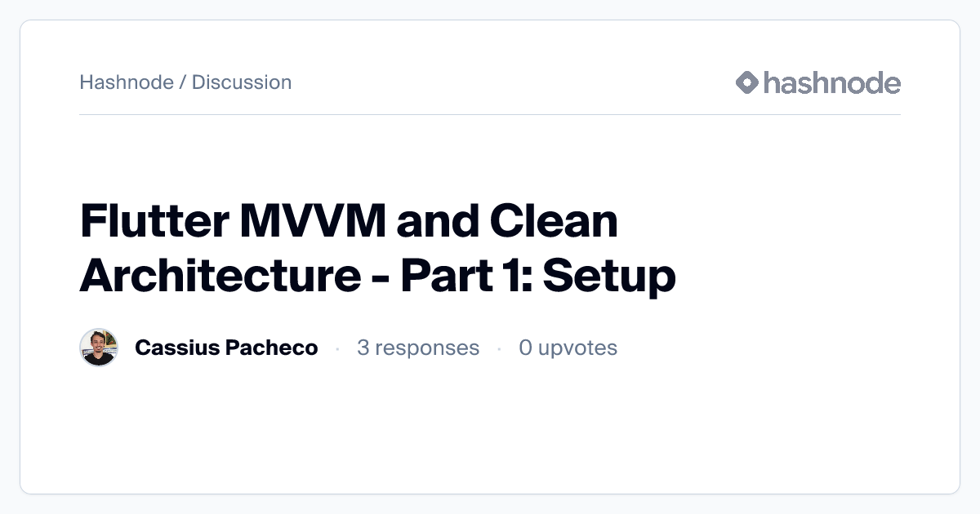
Task: Click the word "Setup" in the title
Action: 608,276
